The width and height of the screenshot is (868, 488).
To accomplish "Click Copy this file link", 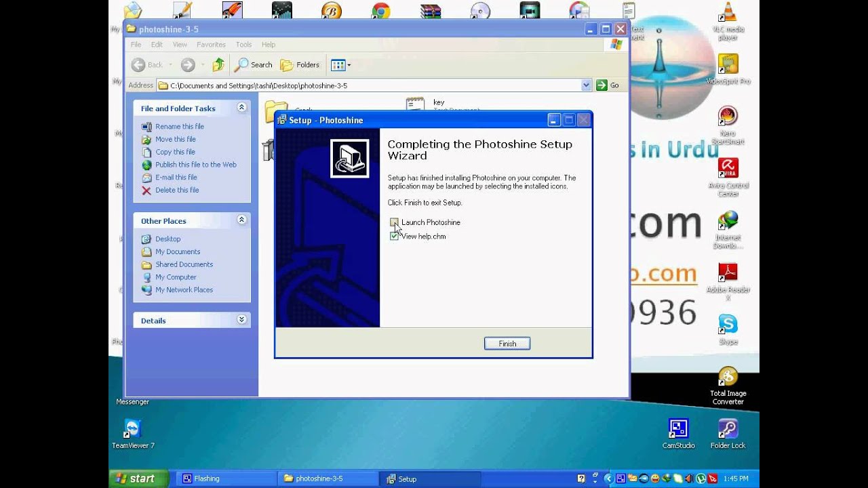I will coord(175,152).
